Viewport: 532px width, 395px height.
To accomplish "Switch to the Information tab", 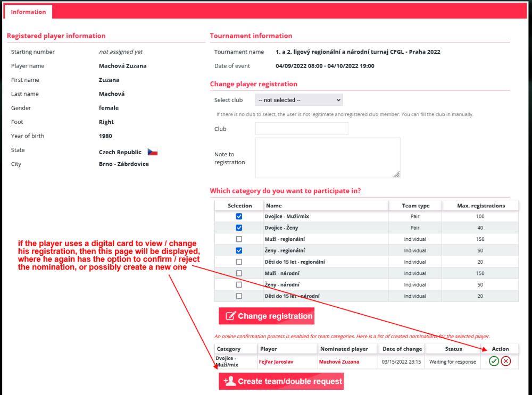I will pyautogui.click(x=28, y=12).
